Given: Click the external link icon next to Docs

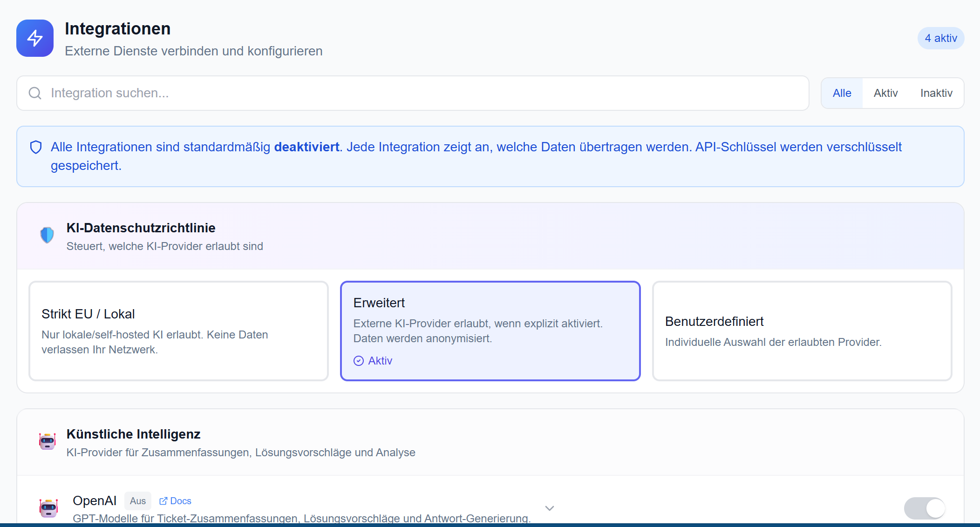Looking at the screenshot, I should tap(163, 500).
